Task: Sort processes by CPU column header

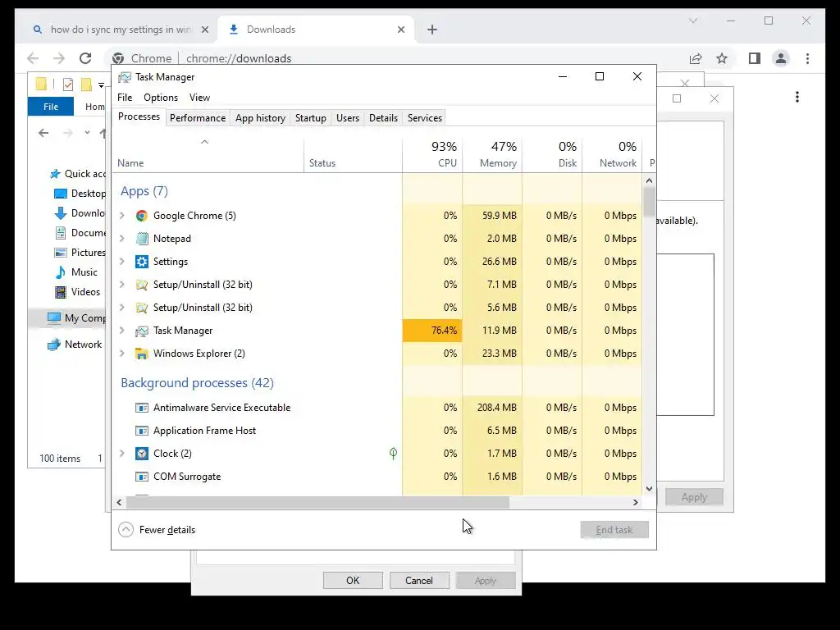Action: pyautogui.click(x=432, y=154)
